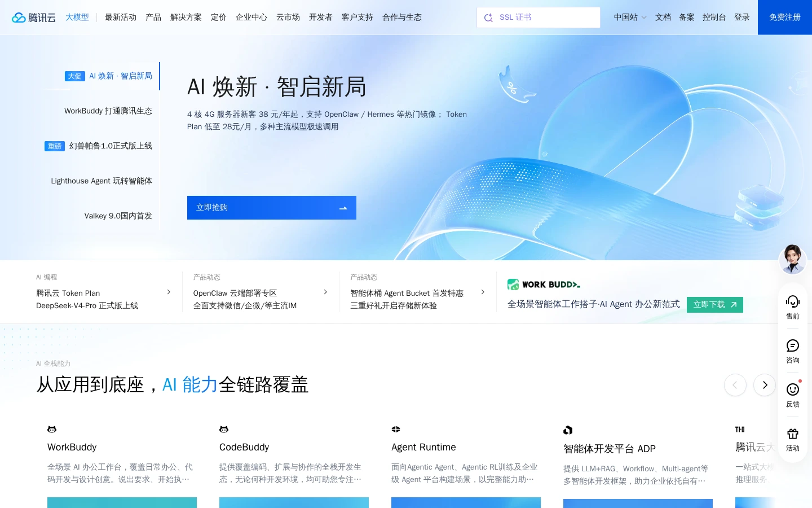This screenshot has height=508, width=812.
Task: Open the 最新活动 menu
Action: tap(121, 17)
